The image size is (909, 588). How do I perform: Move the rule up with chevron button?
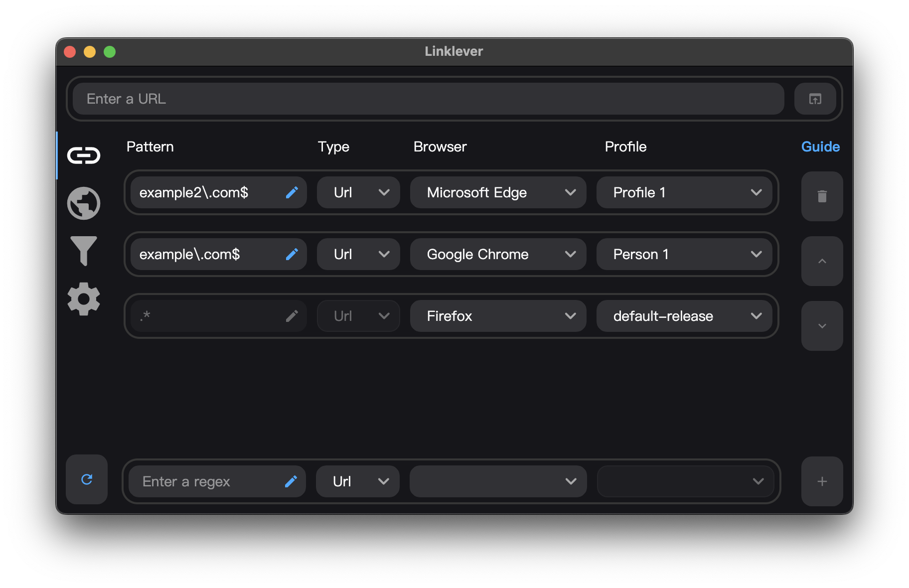click(822, 261)
